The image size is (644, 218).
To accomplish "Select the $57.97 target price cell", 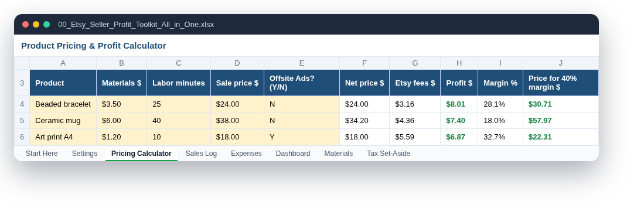I will tap(561, 121).
